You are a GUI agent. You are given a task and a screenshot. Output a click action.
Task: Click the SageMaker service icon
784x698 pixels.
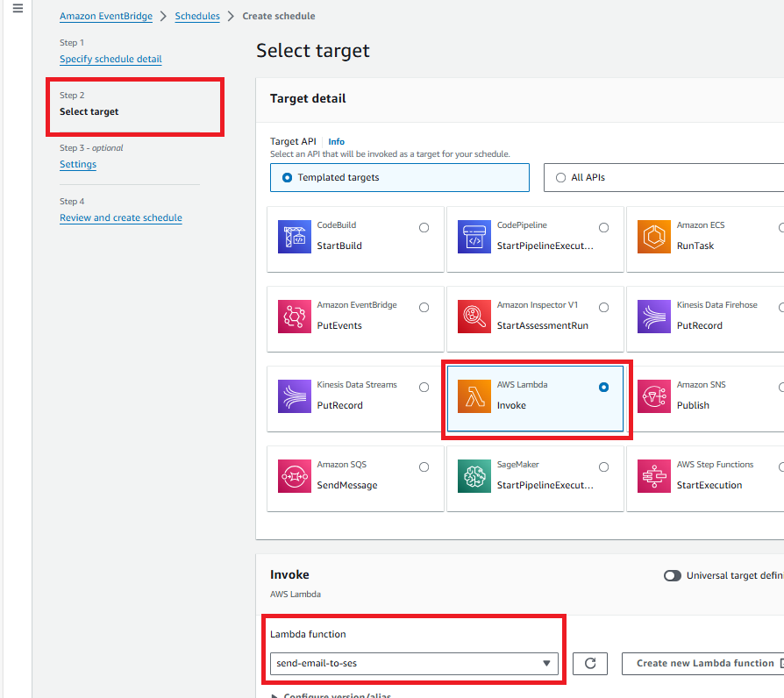coord(474,476)
